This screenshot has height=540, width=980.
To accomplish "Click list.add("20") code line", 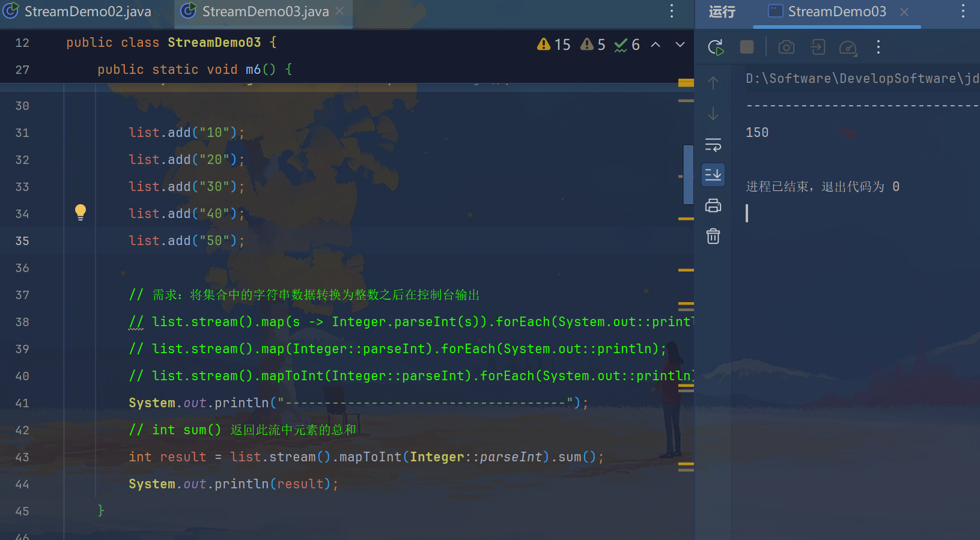I will click(x=187, y=160).
